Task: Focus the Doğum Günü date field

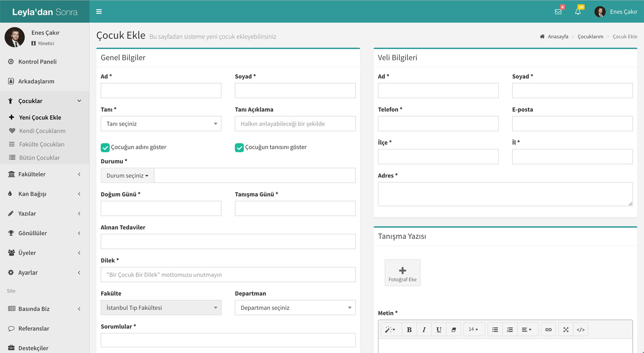Action: (x=161, y=208)
